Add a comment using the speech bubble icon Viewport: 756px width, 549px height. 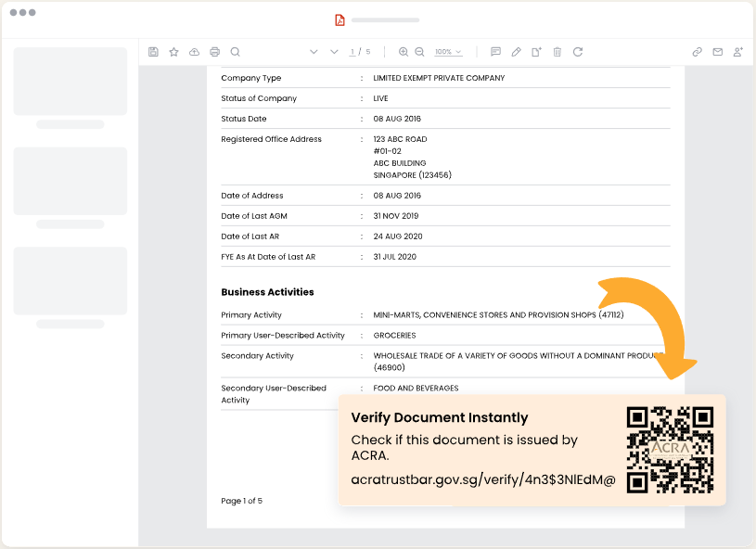(x=495, y=52)
